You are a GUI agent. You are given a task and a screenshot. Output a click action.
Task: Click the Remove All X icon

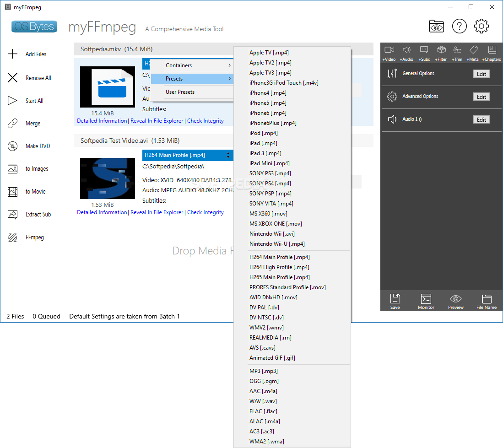(12, 78)
